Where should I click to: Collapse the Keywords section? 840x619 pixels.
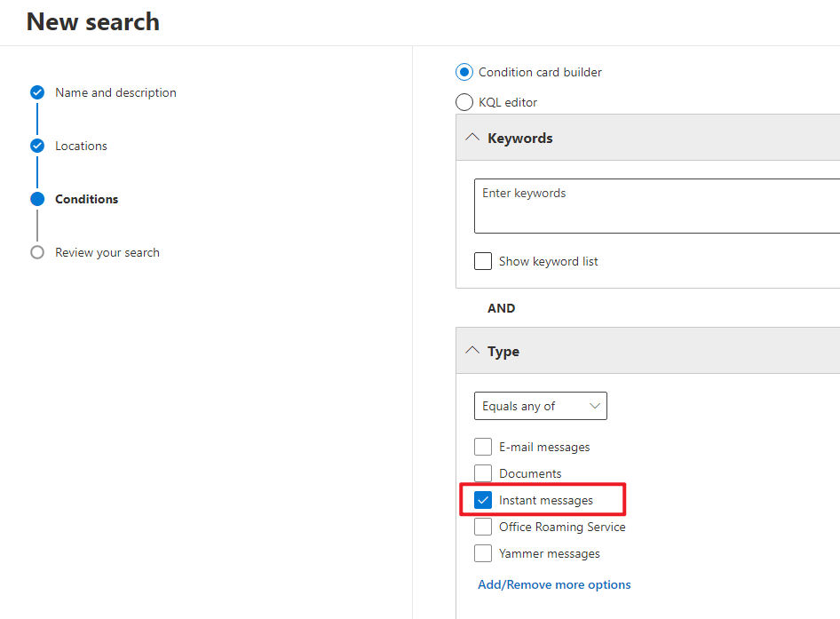pyautogui.click(x=472, y=138)
